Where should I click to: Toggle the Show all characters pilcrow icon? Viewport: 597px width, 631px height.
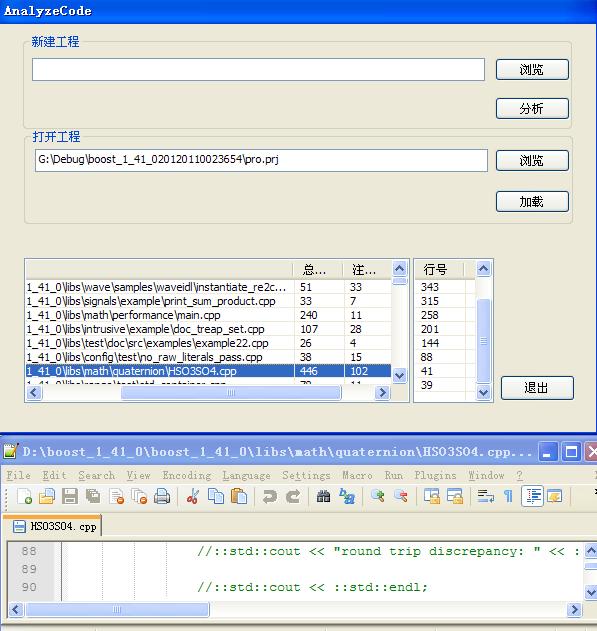[508, 496]
